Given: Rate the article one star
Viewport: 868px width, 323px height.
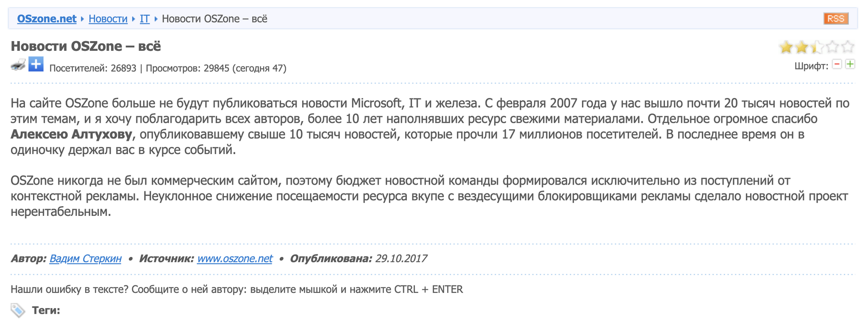Looking at the screenshot, I should (x=786, y=47).
